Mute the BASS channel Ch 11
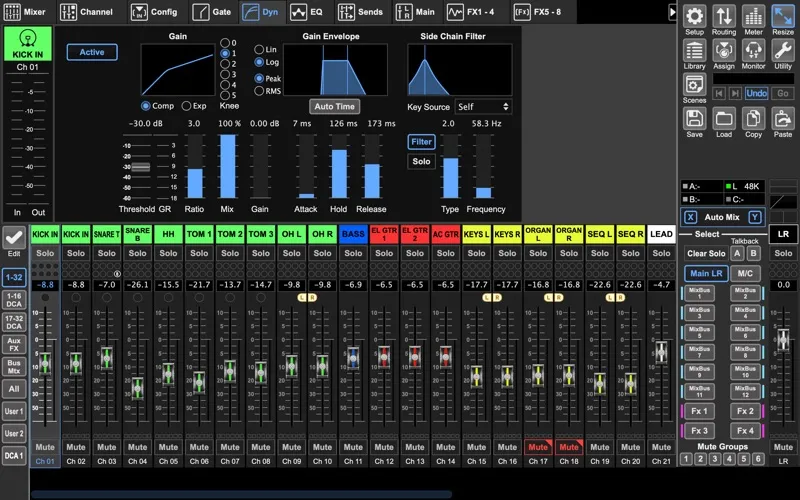800x500 pixels. click(353, 447)
